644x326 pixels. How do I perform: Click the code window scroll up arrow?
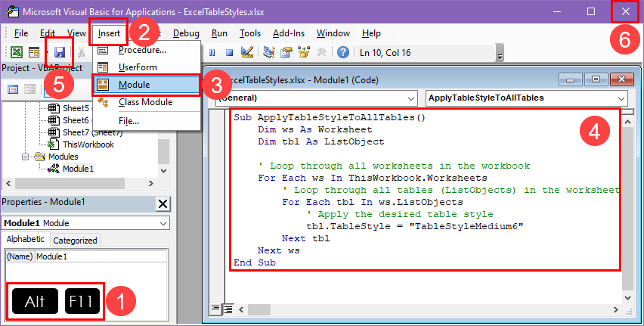point(627,122)
